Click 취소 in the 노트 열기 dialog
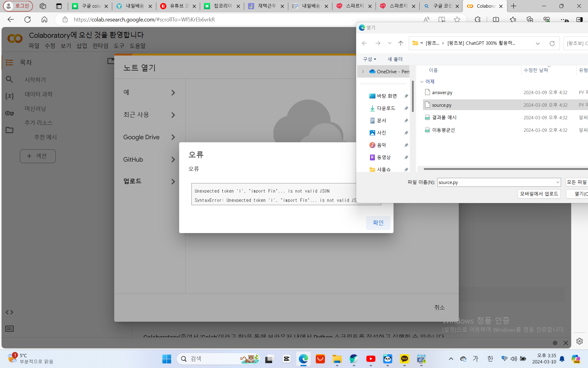Screen dimensions: 588x368 point(439,307)
